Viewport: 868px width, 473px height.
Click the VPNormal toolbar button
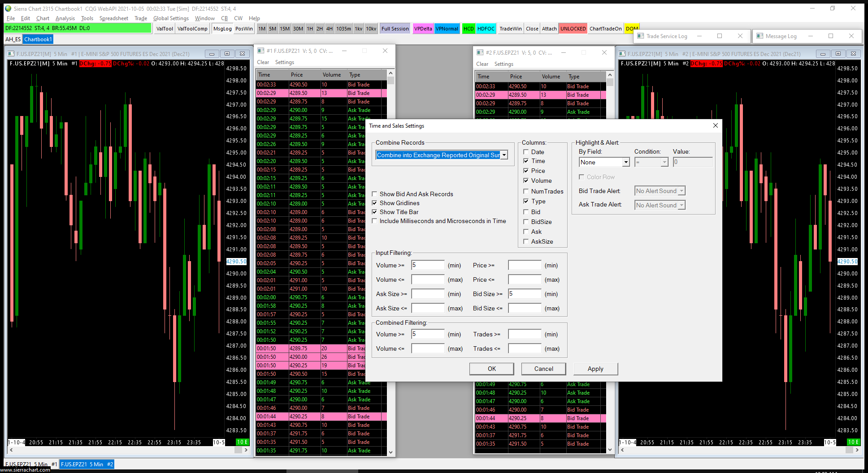pyautogui.click(x=447, y=29)
